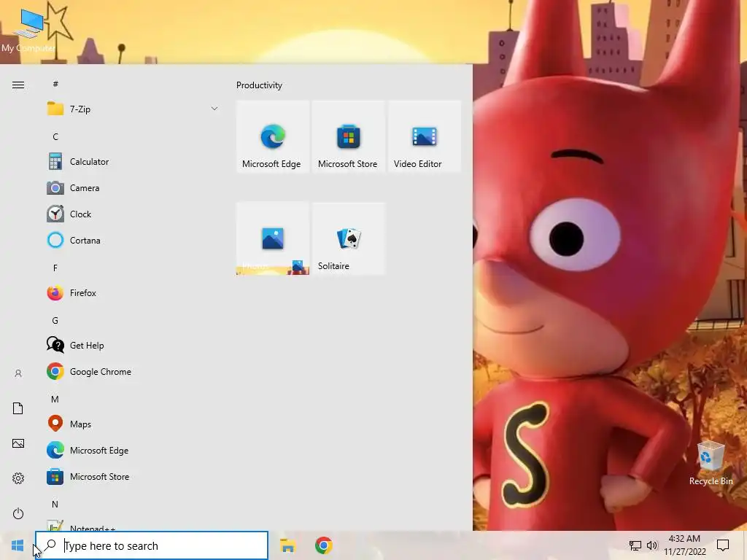Jump to letter index N
Screen dimensions: 747x560
(55, 504)
